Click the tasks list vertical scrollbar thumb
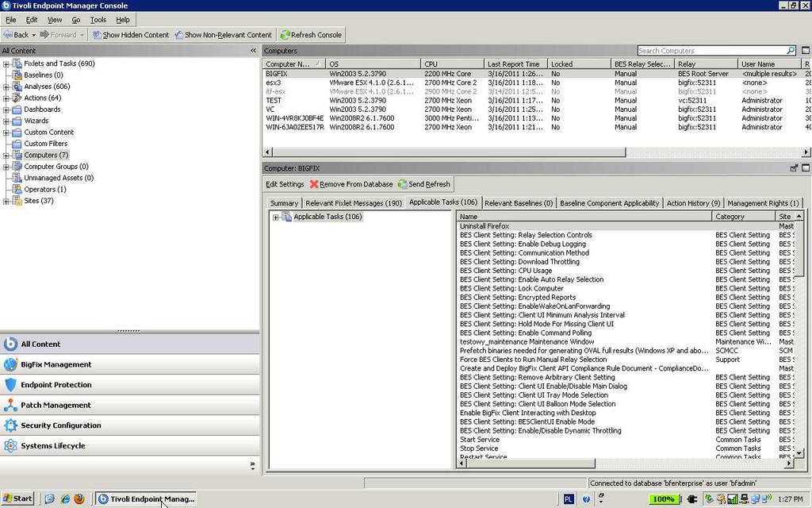The width and height of the screenshot is (812, 508). 799,248
